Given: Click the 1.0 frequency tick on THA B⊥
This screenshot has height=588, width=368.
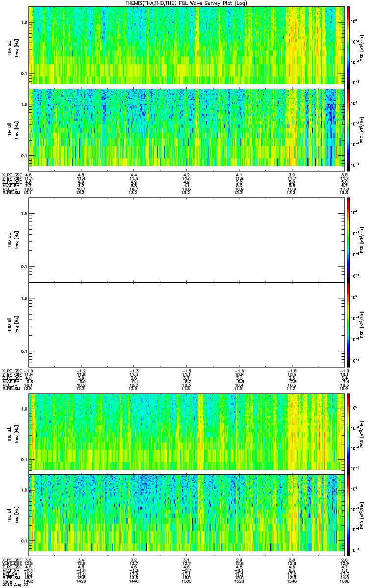Looking at the screenshot, I should tap(24, 23).
